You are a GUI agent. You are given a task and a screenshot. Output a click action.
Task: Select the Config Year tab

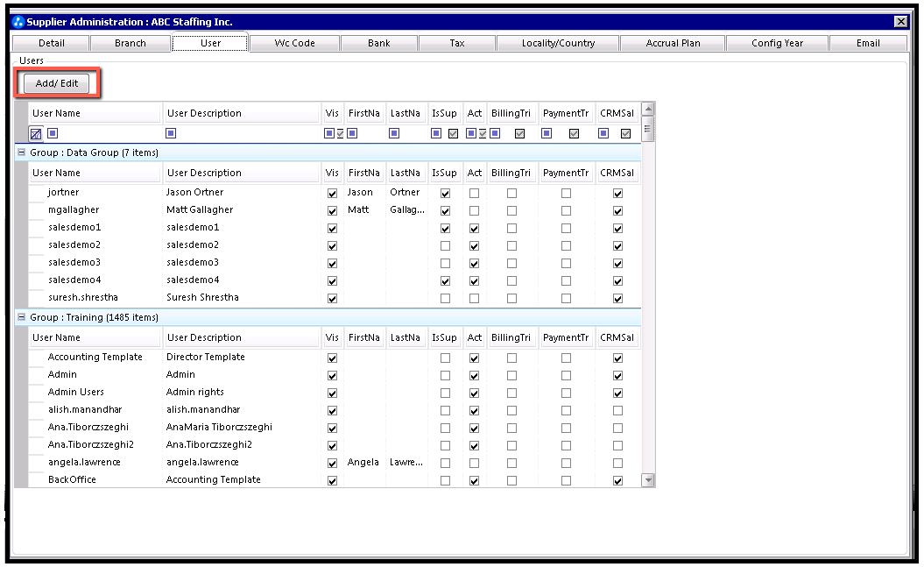point(777,43)
